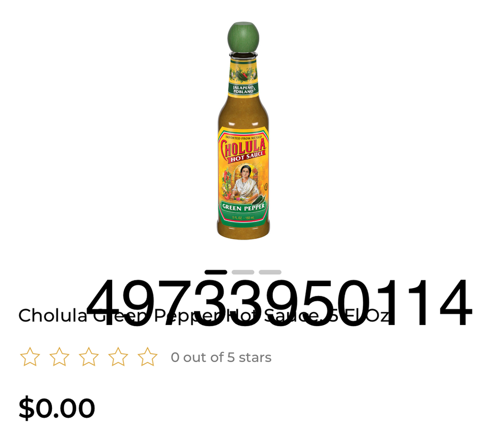Rate one star with the first star
Screen dimensions: 486x448
tap(30, 357)
